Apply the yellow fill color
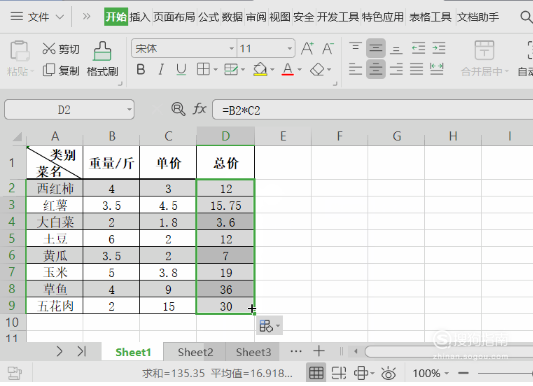Viewport: 533px width, 386px height. tap(260, 69)
